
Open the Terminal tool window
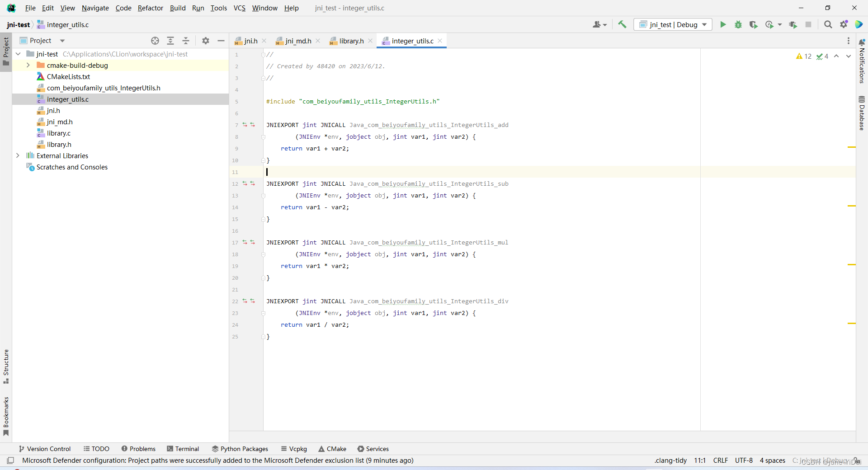183,449
